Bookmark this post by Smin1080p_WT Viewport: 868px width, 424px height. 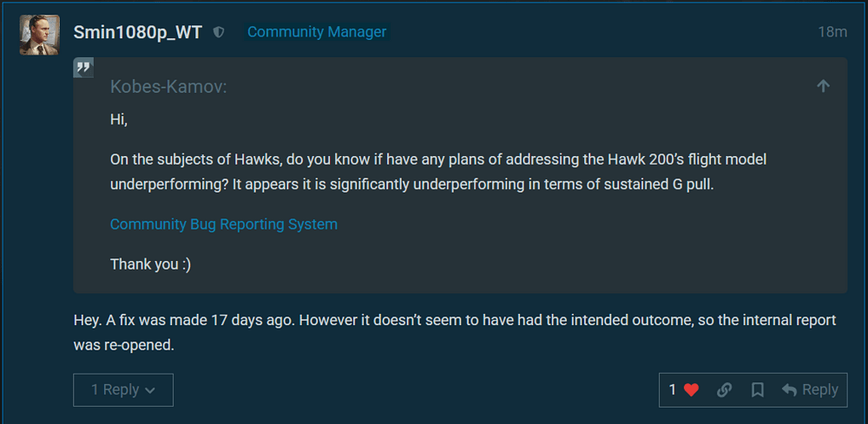tap(757, 390)
